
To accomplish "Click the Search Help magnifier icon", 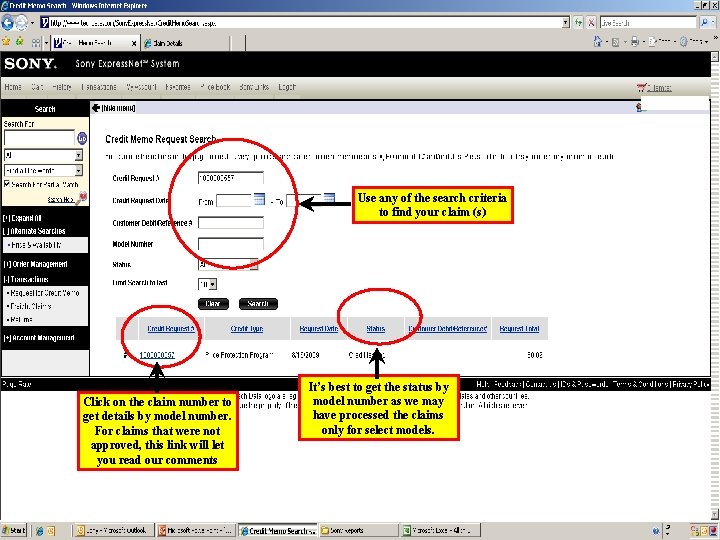I will tap(81, 198).
